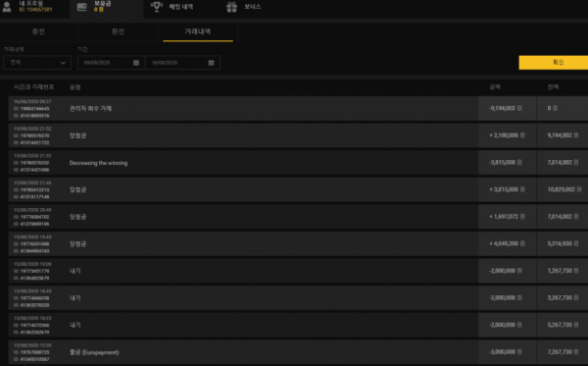Select the Decreasing the winning row

click(x=298, y=163)
